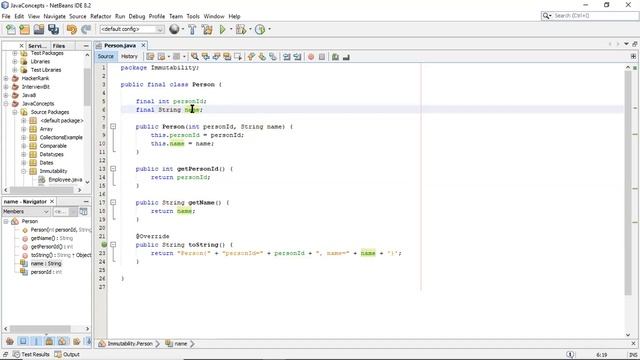Click the green Run Project icon
This screenshot has height=360, width=640.
[222, 29]
